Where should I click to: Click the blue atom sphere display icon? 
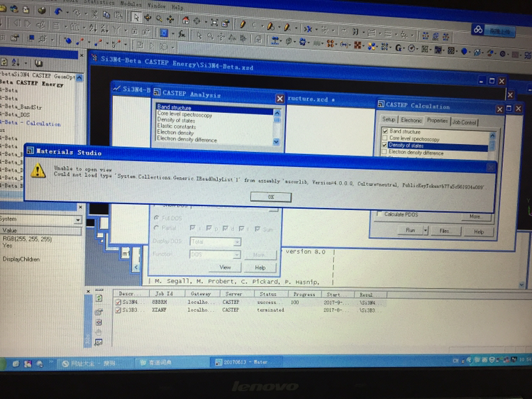(68, 40)
